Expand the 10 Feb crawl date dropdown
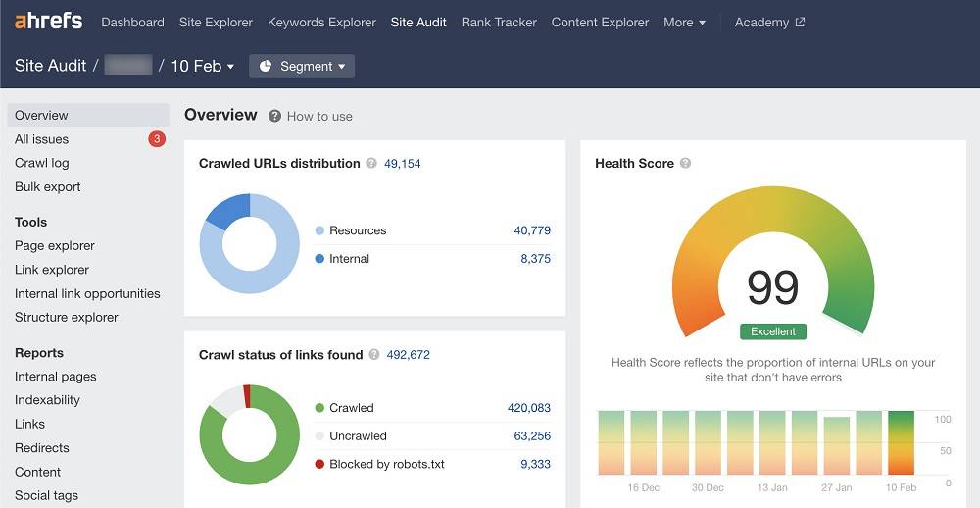980x508 pixels. coord(203,66)
